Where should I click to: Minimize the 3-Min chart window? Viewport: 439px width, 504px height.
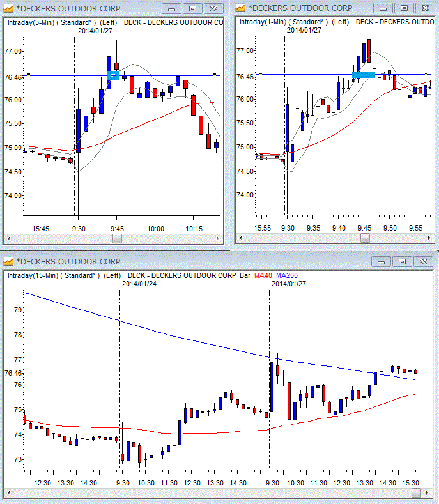coord(172,9)
